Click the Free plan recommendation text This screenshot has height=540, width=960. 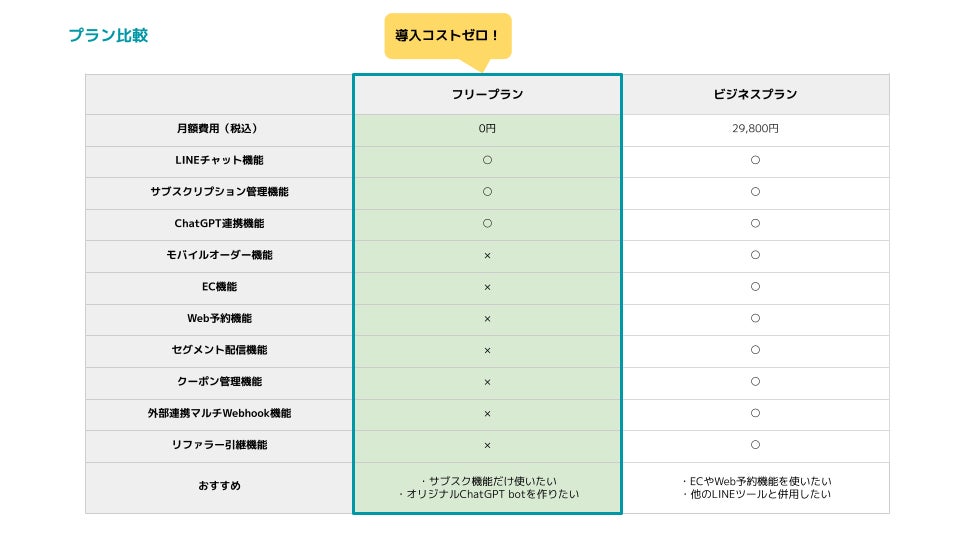[x=487, y=487]
